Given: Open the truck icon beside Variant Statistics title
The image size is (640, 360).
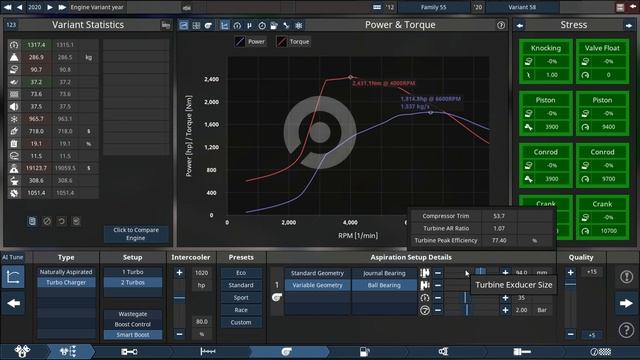Looking at the screenshot, I should click(x=165, y=25).
